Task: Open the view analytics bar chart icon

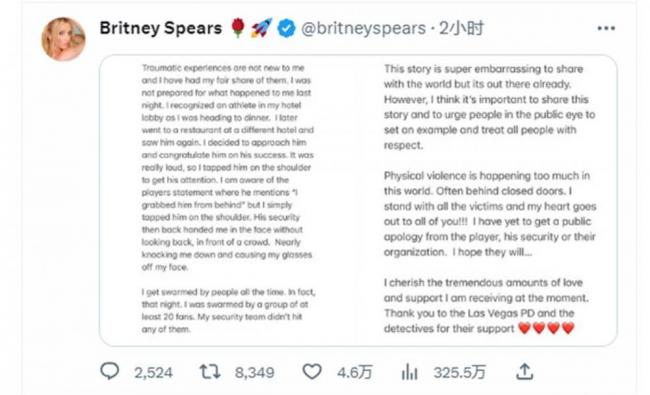Action: coord(410,371)
